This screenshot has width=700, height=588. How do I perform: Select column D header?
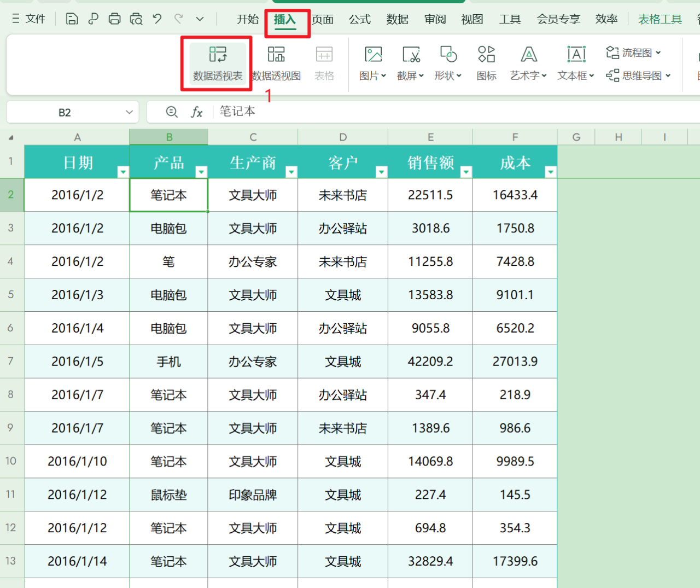point(343,137)
